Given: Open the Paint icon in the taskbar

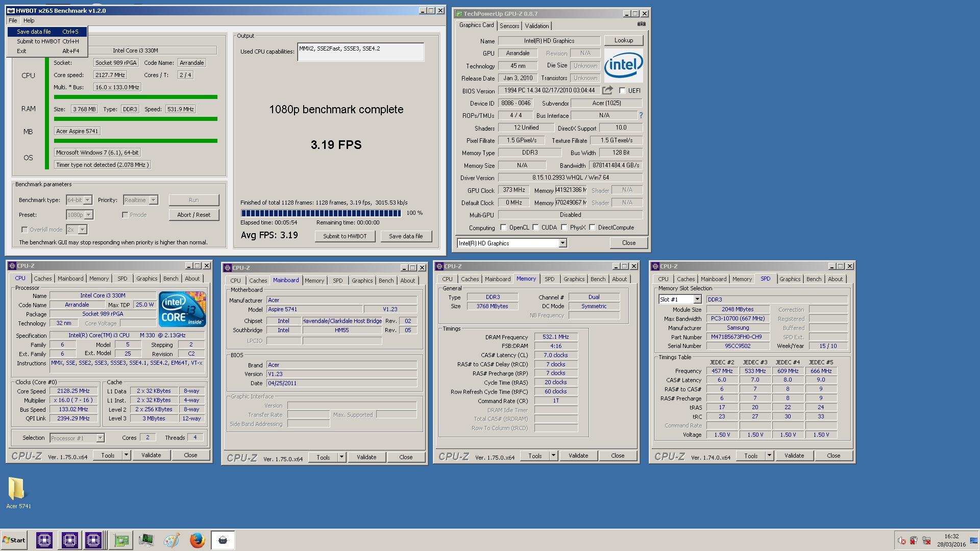Looking at the screenshot, I should tap(171, 540).
